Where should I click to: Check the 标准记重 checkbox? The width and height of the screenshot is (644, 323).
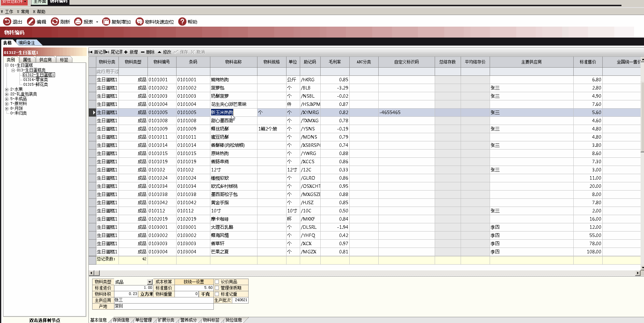(217, 294)
